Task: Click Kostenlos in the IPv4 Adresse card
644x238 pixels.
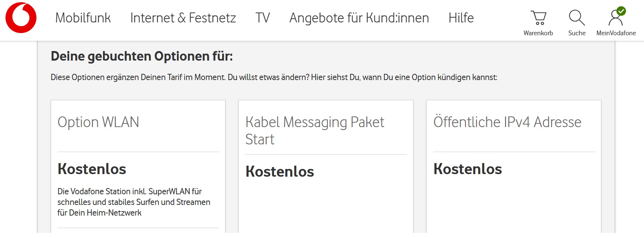Action: 468,169
